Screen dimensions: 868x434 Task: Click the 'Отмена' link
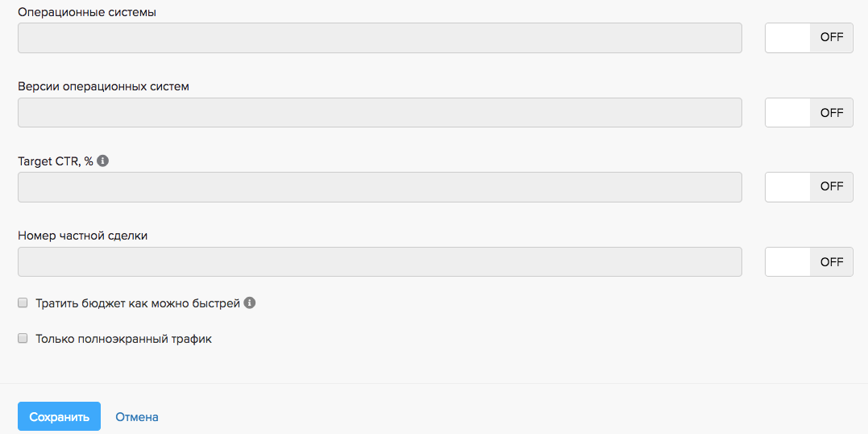[137, 417]
